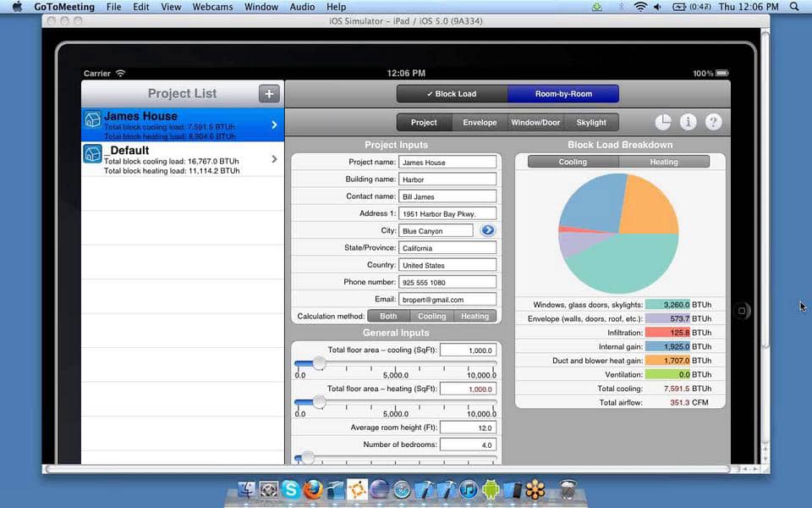Screen dimensions: 812x508
Task: Click the Project name field
Action: pos(447,163)
